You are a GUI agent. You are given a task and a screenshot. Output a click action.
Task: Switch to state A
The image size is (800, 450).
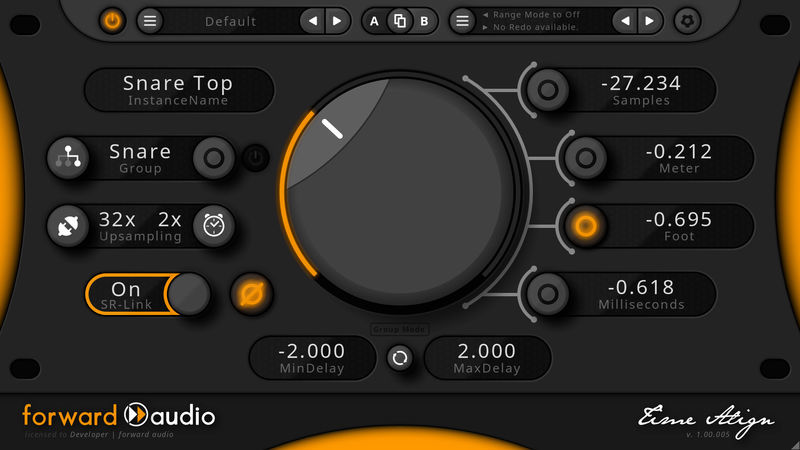(374, 21)
